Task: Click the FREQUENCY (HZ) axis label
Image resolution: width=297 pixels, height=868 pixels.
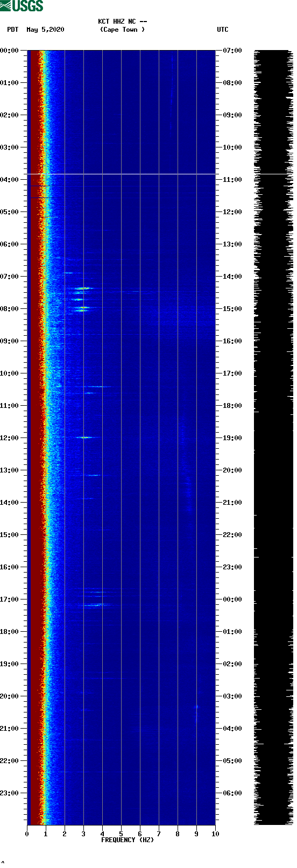Action: pos(128,840)
